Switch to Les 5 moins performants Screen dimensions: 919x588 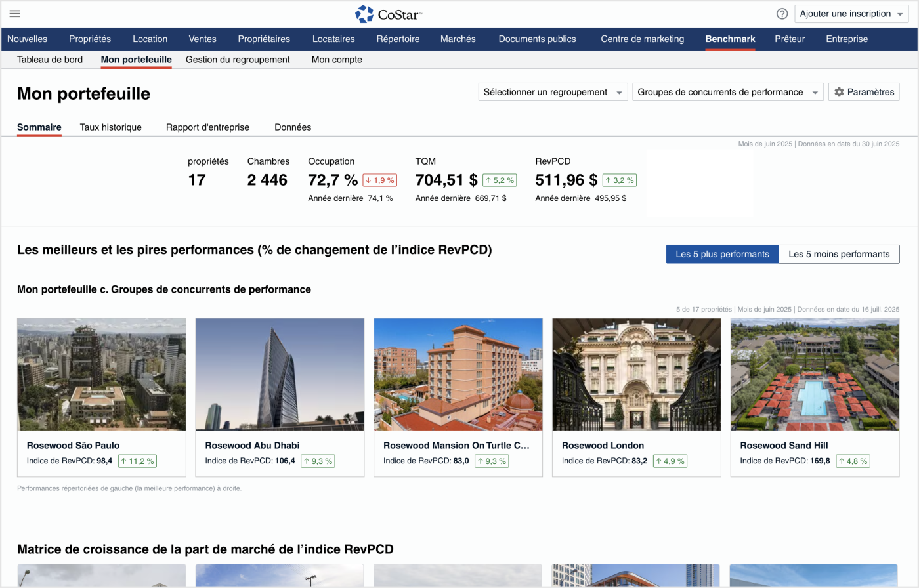(839, 254)
